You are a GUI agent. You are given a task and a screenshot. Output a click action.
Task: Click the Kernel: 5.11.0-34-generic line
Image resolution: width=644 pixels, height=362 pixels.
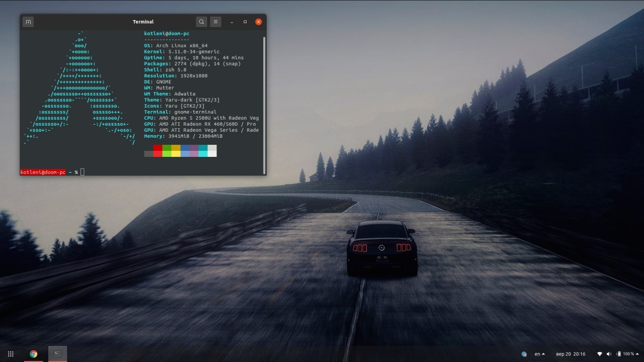click(x=182, y=52)
